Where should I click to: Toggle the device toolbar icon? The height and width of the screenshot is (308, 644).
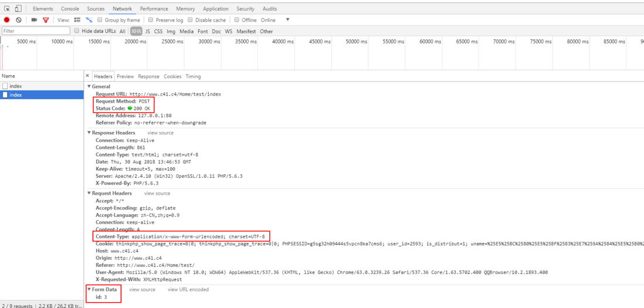18,9
